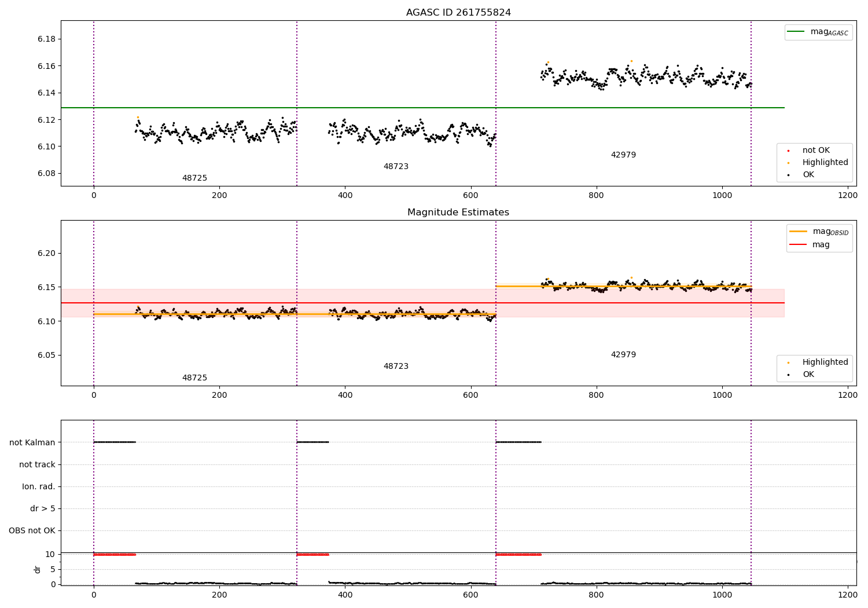Viewport: 868px width, 608px height.
Task: Click the mag AGASC legend label in top plot
Action: [829, 32]
